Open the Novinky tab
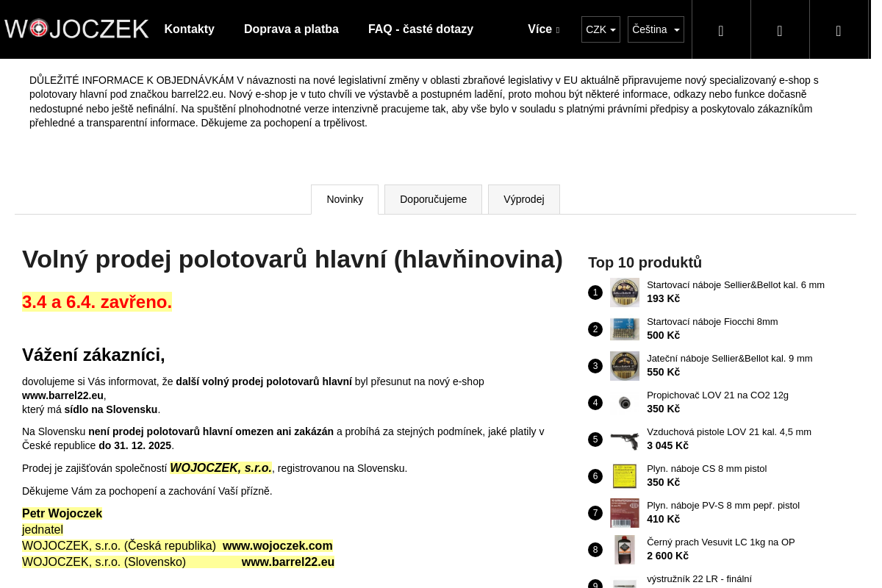The image size is (882, 588). pos(345,199)
